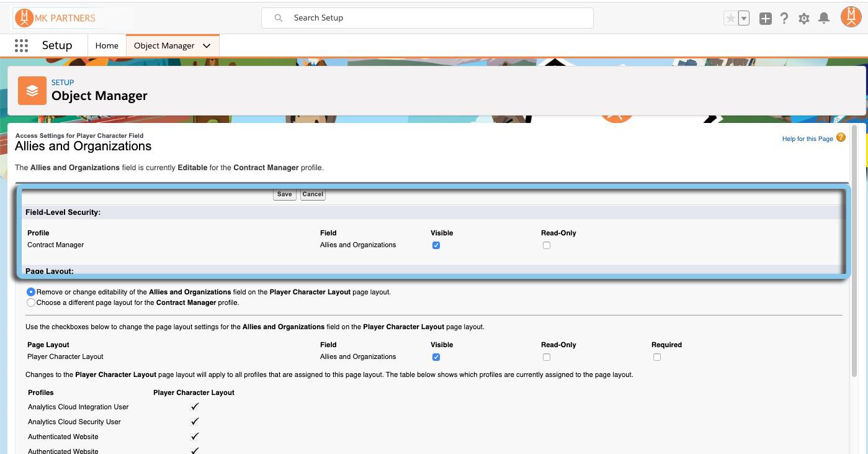868x454 pixels.
Task: Select 'Choose a different page layout' option
Action: (31, 302)
